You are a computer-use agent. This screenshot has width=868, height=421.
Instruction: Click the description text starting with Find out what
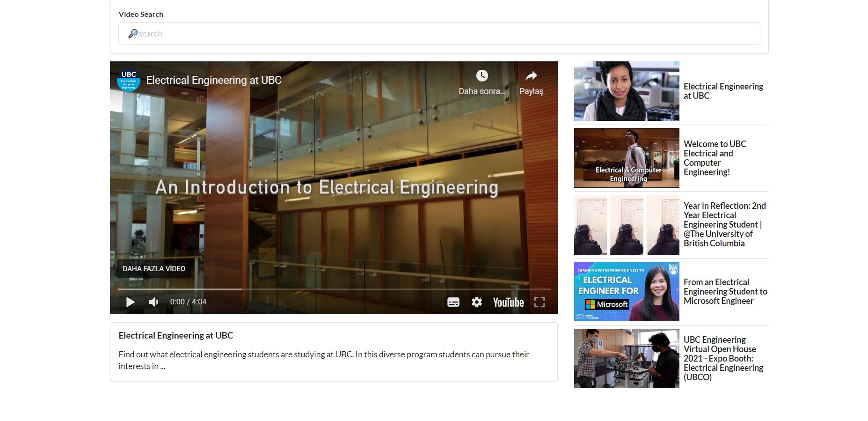click(x=324, y=360)
